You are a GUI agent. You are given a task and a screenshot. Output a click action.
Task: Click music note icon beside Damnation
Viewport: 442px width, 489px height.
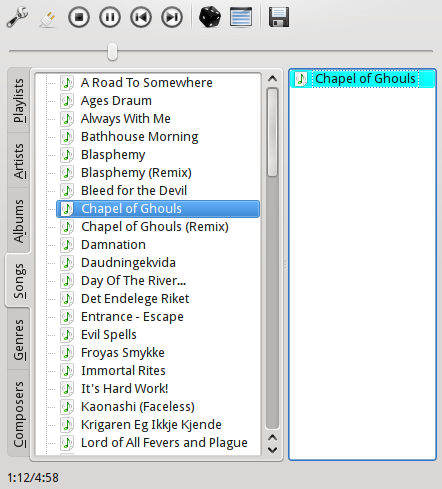coord(67,245)
